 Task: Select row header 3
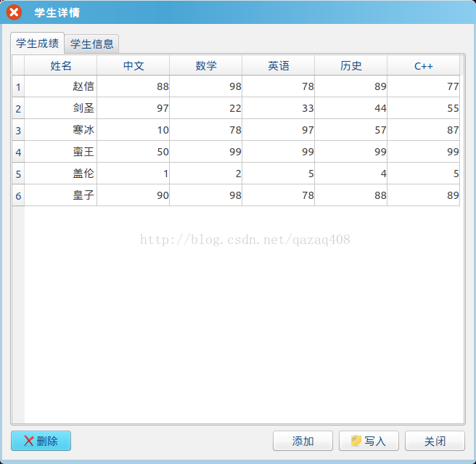coord(18,130)
